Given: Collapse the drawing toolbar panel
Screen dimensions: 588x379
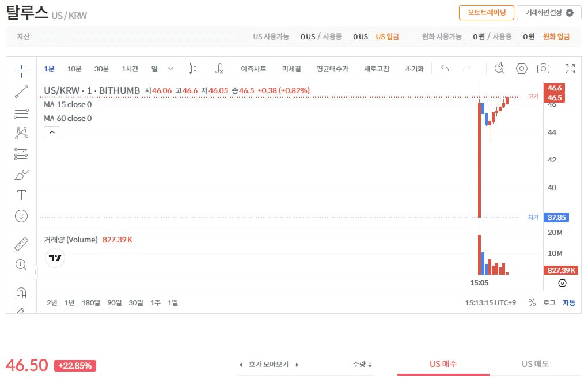Looking at the screenshot, I should (x=35, y=272).
